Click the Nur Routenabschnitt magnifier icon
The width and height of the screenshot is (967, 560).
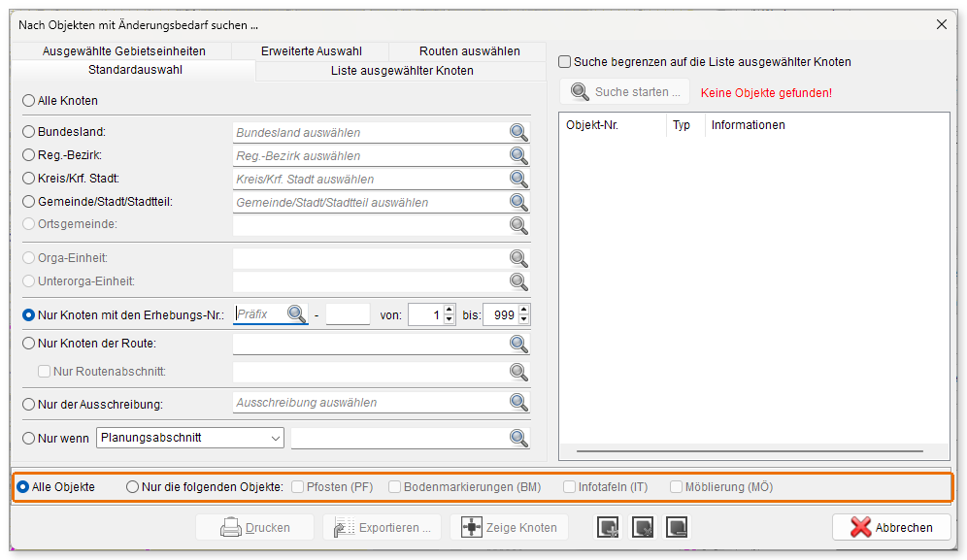[518, 372]
